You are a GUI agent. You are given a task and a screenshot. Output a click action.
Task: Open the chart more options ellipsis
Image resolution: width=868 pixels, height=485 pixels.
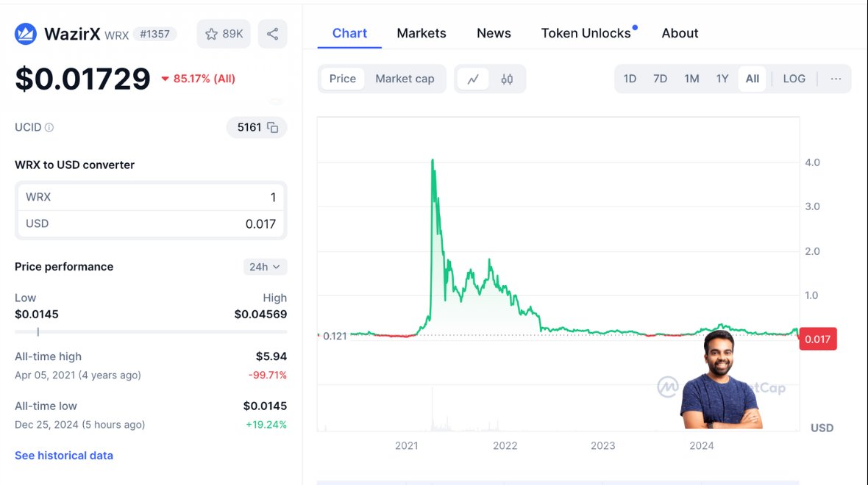836,79
